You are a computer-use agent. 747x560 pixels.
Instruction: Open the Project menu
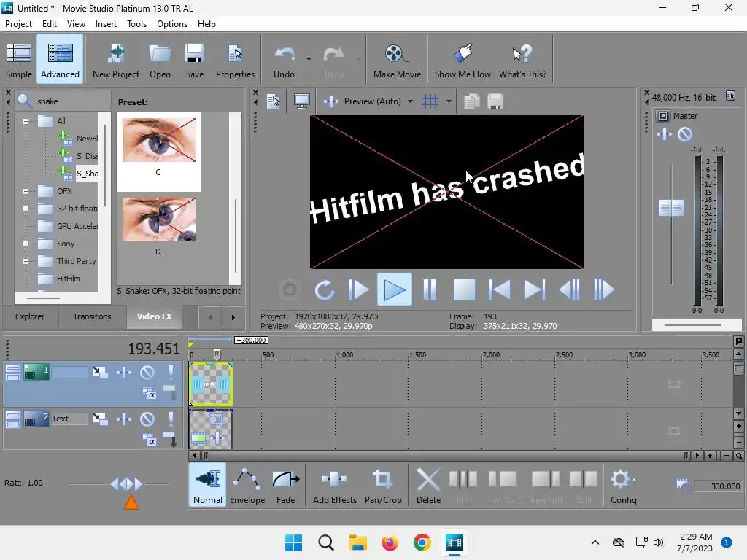pyautogui.click(x=18, y=24)
